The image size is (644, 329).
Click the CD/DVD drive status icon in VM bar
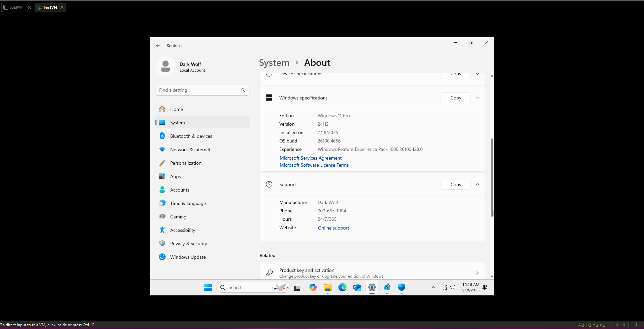(588, 325)
